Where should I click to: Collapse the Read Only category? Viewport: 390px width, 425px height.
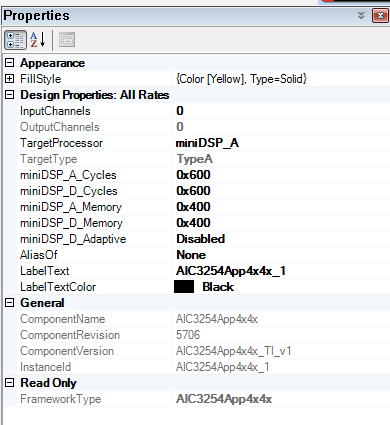(x=10, y=383)
